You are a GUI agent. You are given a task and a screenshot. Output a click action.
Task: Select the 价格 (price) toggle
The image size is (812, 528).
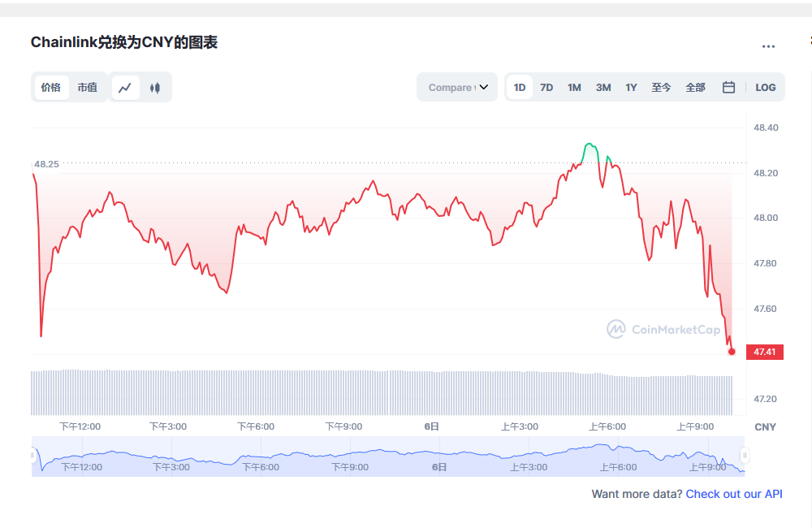pyautogui.click(x=51, y=87)
